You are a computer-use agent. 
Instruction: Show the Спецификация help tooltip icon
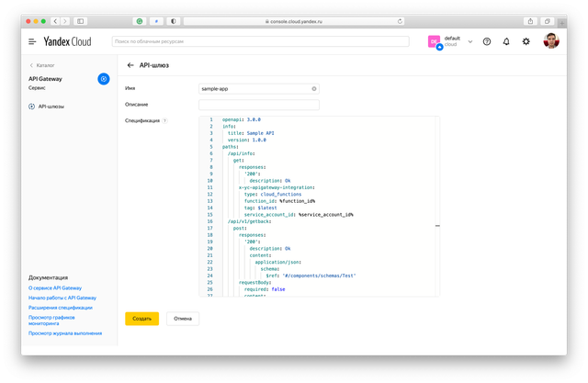[164, 120]
